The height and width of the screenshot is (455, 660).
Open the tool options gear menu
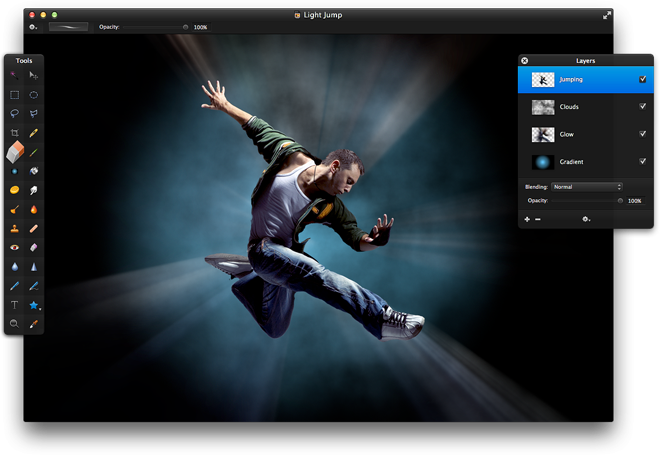[x=33, y=27]
